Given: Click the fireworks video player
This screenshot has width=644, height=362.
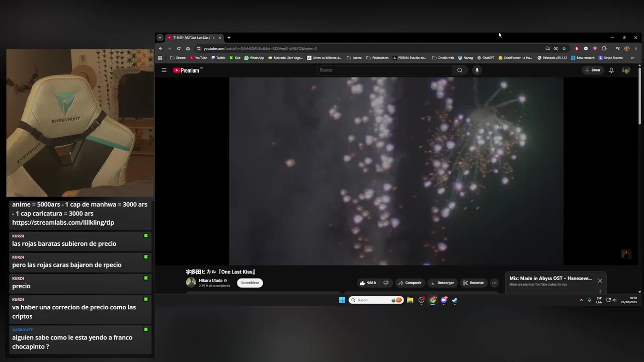Looking at the screenshot, I should tap(396, 171).
